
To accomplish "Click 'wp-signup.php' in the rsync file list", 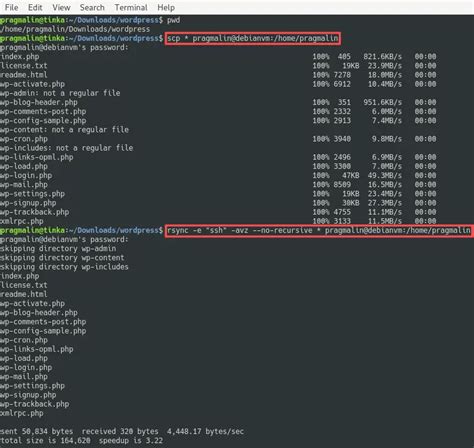I will (x=28, y=395).
